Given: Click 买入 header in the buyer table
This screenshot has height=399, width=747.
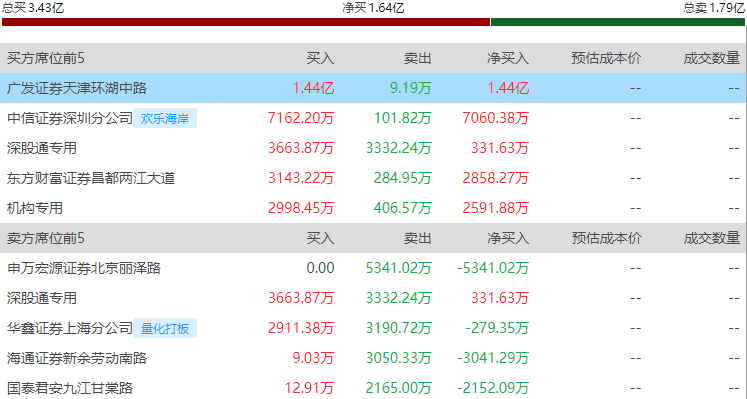Looking at the screenshot, I should pyautogui.click(x=320, y=58).
